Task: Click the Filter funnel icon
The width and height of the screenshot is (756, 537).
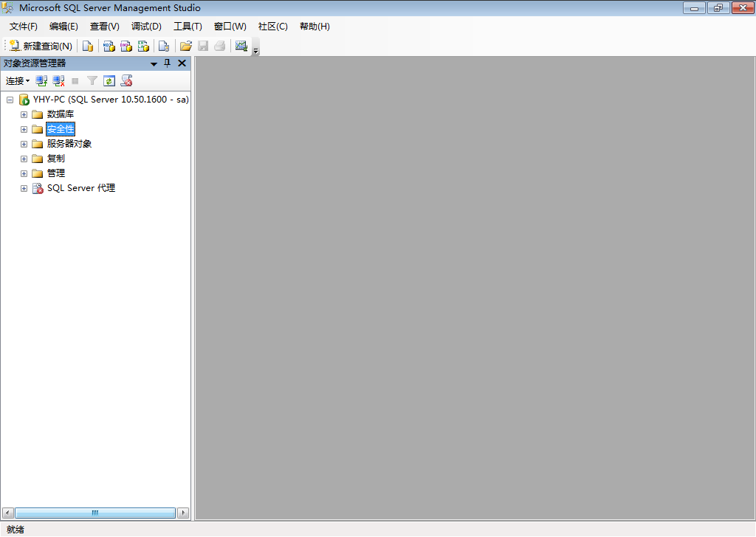Action: 92,81
